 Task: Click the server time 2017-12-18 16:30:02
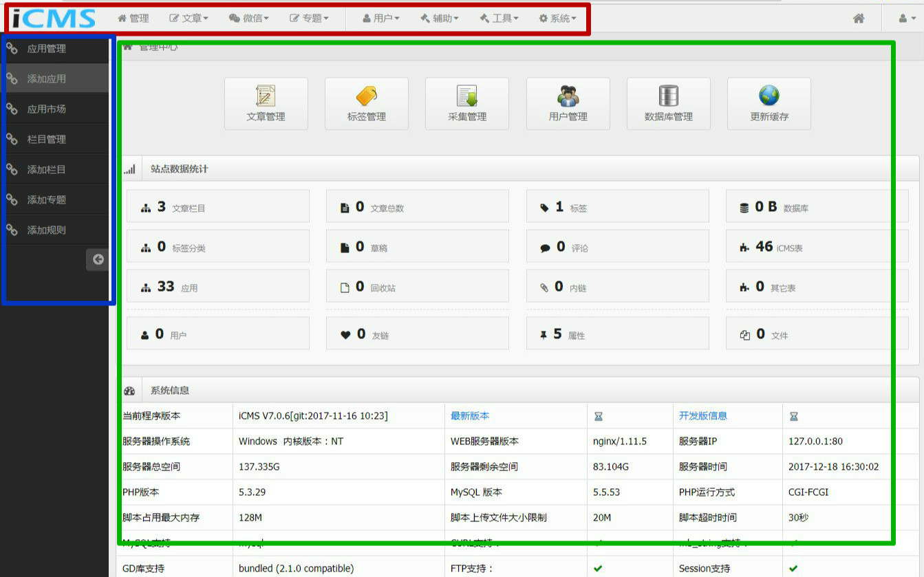(x=834, y=467)
